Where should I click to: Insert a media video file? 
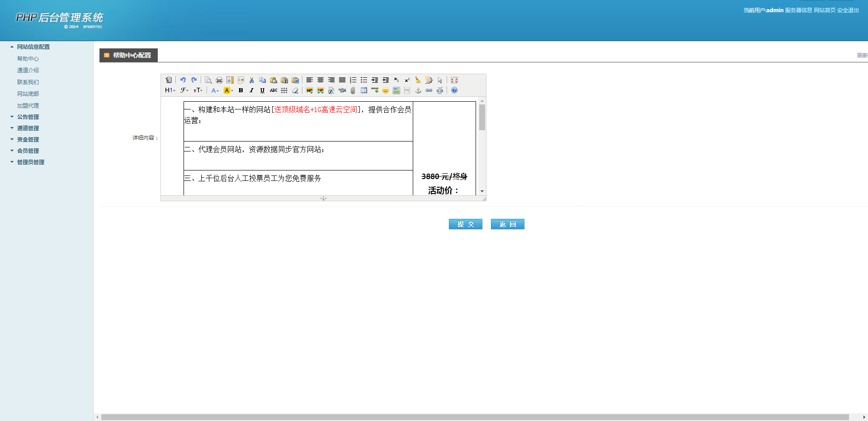[342, 90]
